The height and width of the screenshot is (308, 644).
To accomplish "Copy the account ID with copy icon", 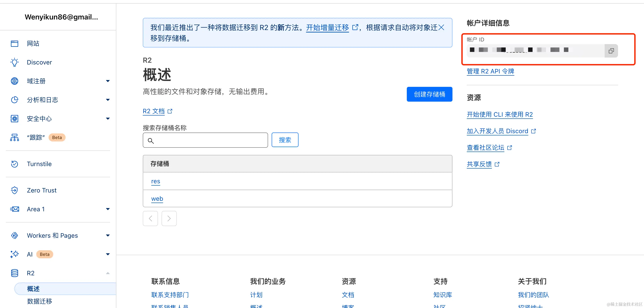I will pyautogui.click(x=611, y=51).
